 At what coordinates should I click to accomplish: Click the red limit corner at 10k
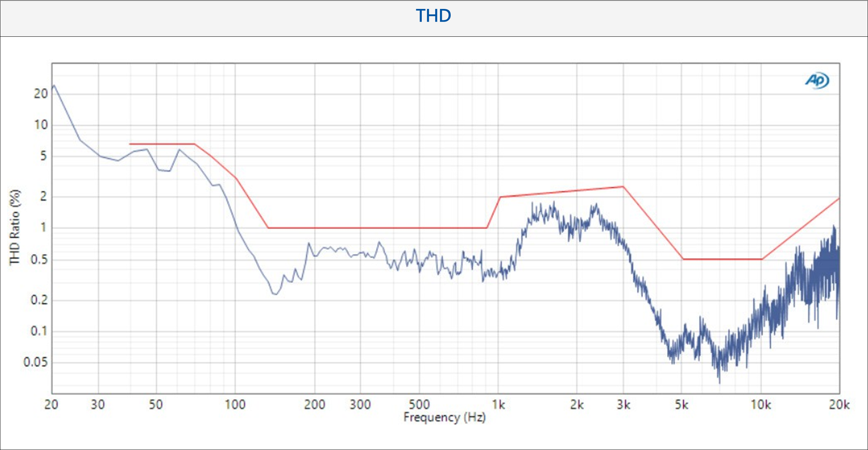pos(762,259)
